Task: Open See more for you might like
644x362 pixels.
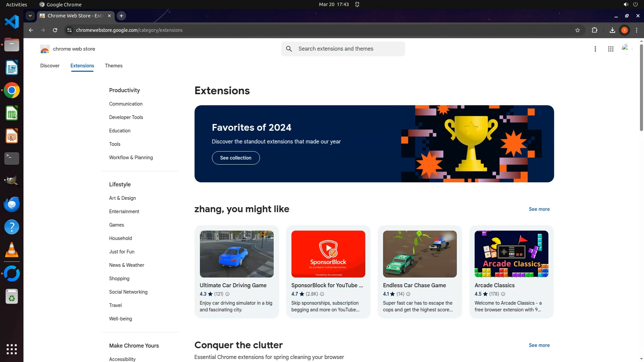Action: [539, 209]
